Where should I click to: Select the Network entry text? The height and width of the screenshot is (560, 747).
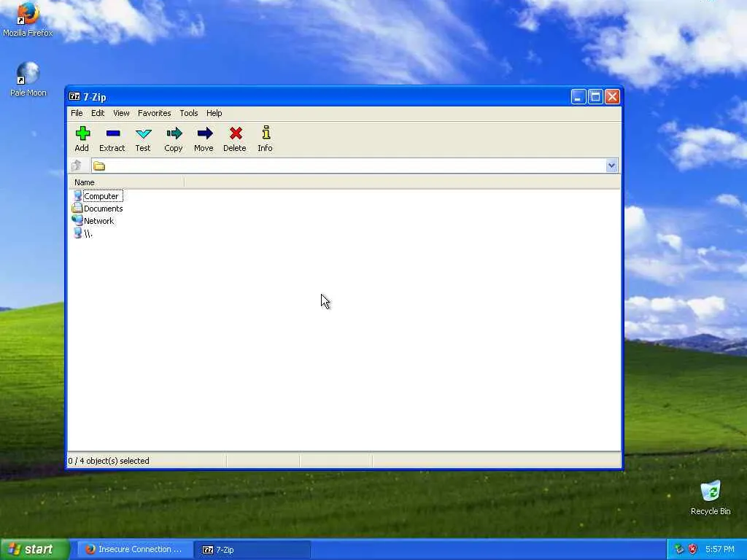point(99,221)
